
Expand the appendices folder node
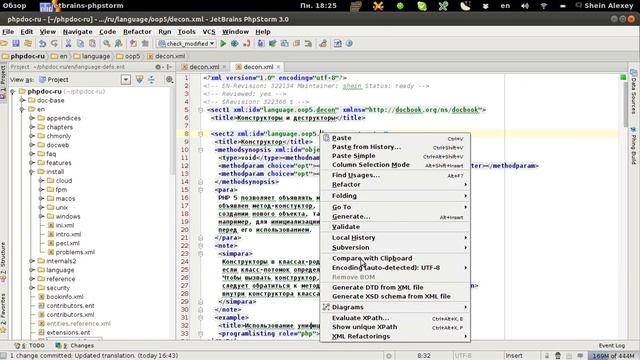[x=32, y=118]
